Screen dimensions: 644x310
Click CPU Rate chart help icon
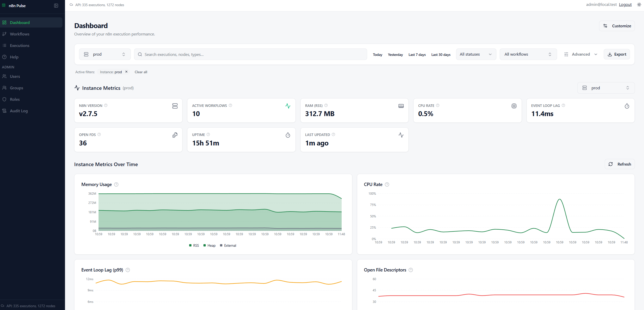click(x=387, y=184)
